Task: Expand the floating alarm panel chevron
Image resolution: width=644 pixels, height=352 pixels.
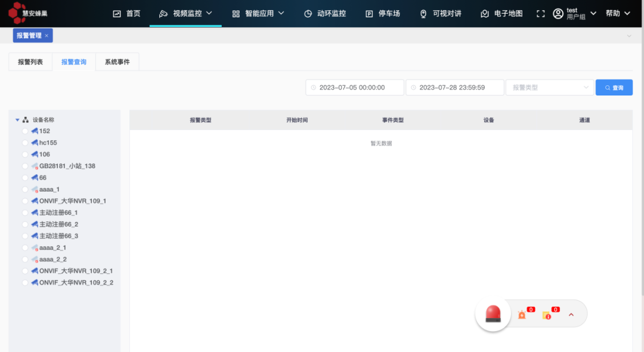Action: coord(571,314)
